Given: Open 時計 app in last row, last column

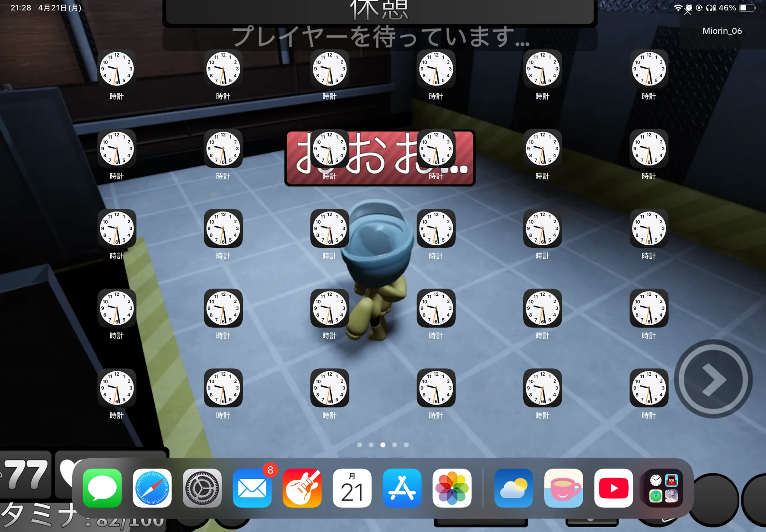Looking at the screenshot, I should click(649, 388).
